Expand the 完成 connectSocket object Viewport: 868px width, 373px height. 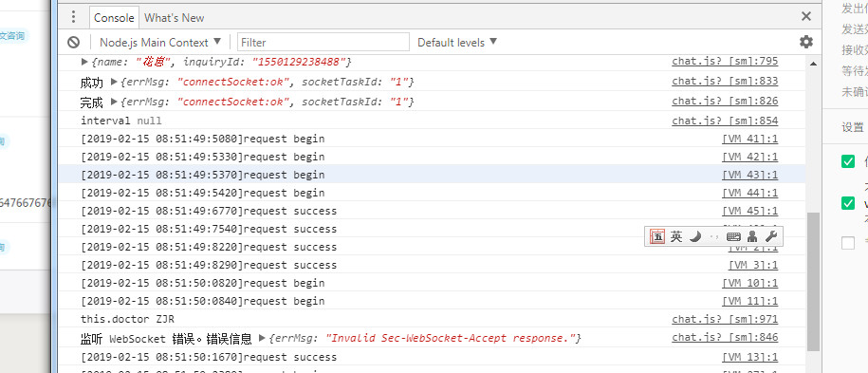coord(114,102)
